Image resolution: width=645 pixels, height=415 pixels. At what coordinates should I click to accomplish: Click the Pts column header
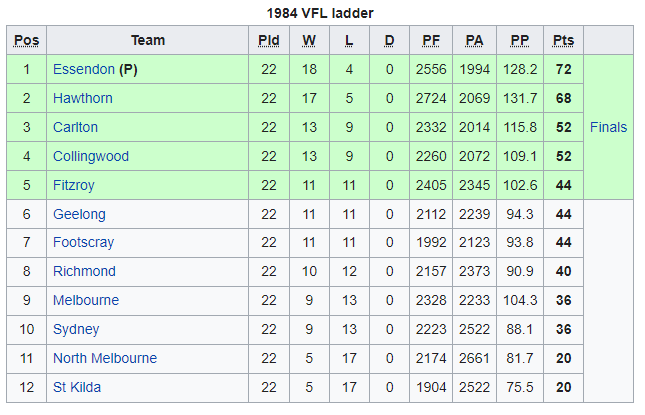[x=564, y=41]
